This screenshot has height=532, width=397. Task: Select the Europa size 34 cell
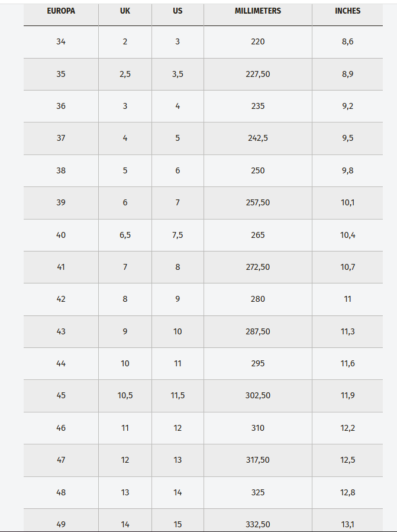[61, 42]
